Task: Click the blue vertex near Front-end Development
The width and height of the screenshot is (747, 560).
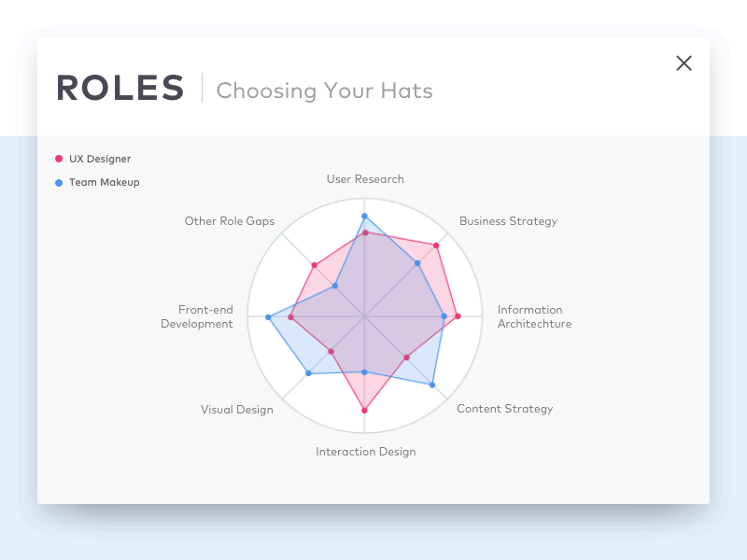Action: point(268,317)
